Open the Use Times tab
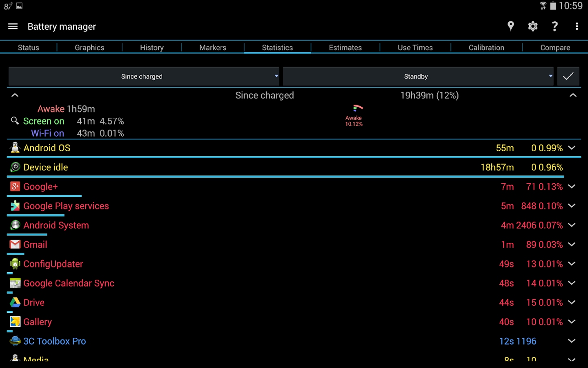588x368 pixels. pyautogui.click(x=415, y=47)
